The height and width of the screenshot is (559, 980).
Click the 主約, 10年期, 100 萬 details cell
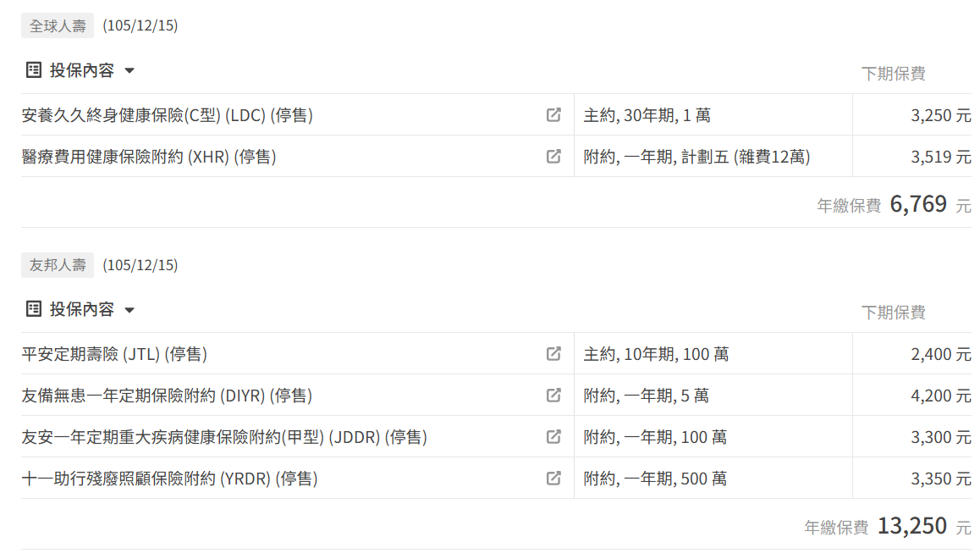click(x=656, y=354)
